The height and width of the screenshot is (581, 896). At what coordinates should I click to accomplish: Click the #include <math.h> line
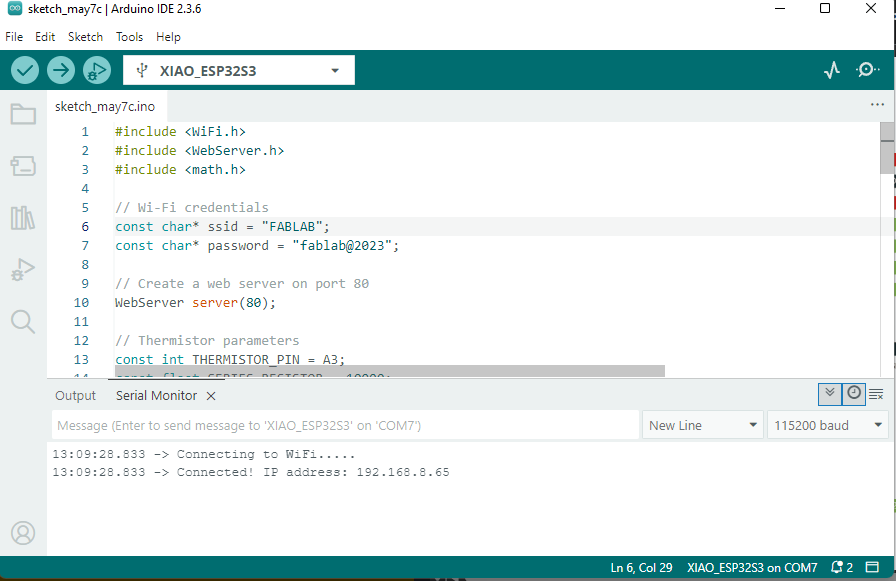pos(180,170)
